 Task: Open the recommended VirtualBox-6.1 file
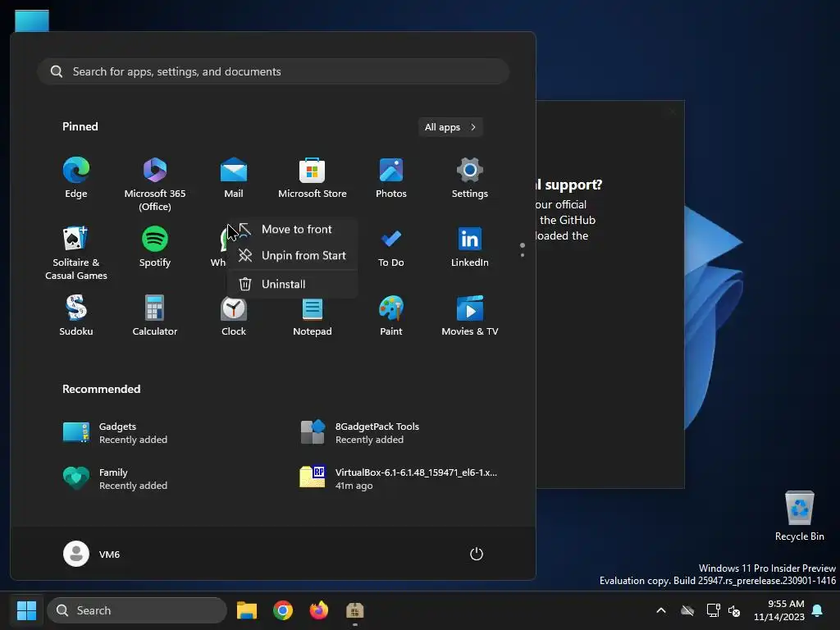[x=399, y=479]
